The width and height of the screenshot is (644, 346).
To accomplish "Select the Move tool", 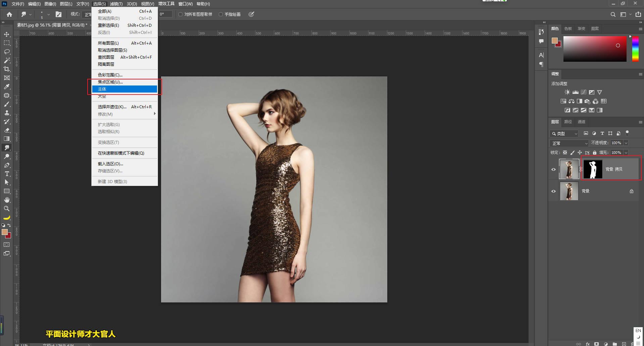I will click(x=7, y=35).
